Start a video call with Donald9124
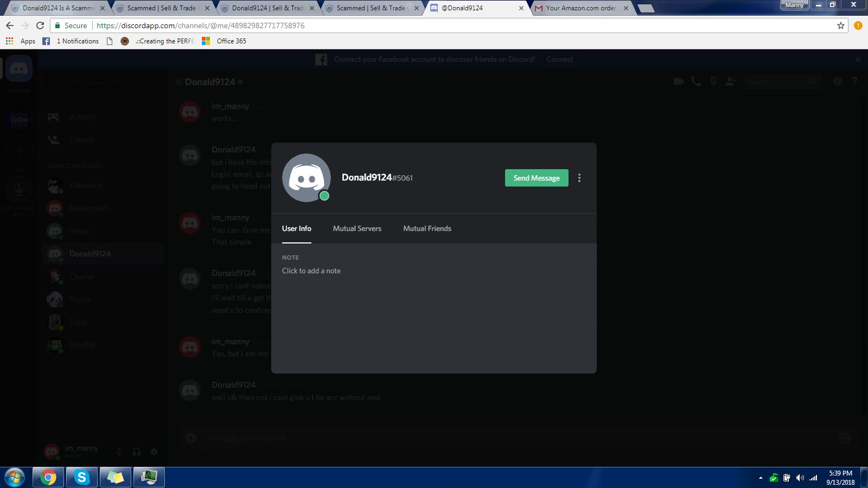This screenshot has width=868, height=488. click(679, 81)
